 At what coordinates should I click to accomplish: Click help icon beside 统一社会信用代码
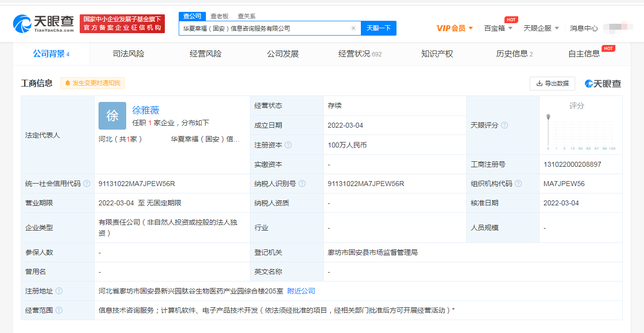87,184
